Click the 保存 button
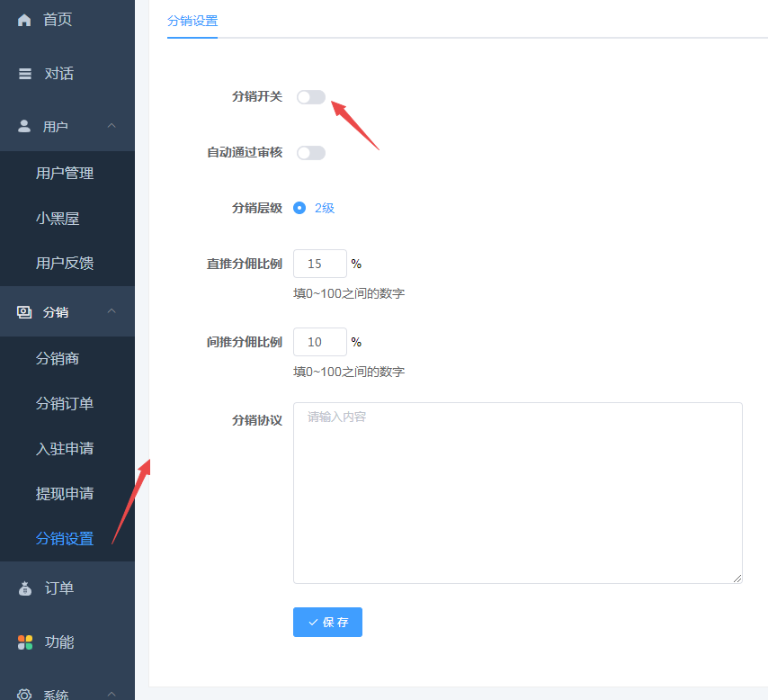This screenshot has width=768, height=700. [x=327, y=622]
